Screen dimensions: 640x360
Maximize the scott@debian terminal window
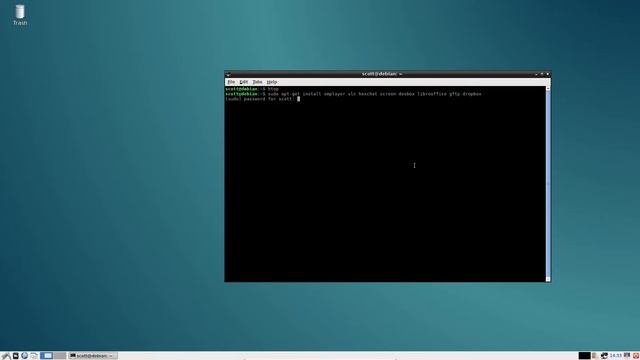coord(542,74)
